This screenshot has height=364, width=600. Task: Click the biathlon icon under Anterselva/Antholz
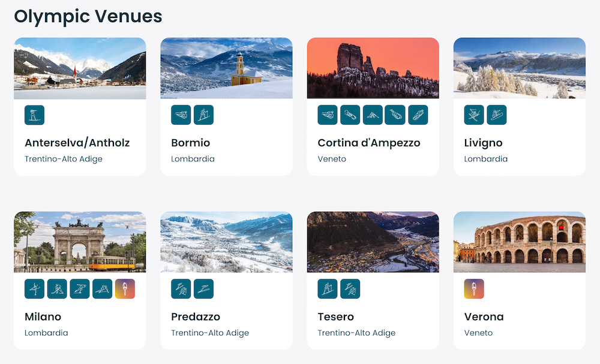pyautogui.click(x=34, y=115)
